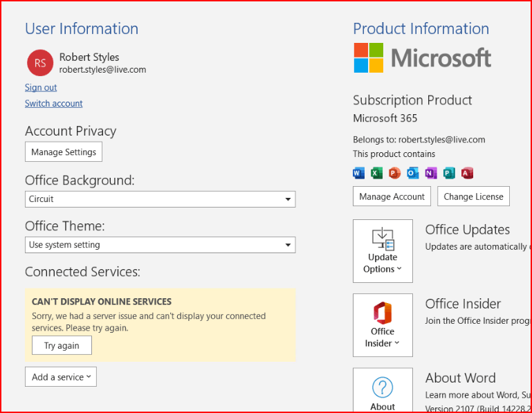Click the Microsoft 365 subscription text
Image resolution: width=532 pixels, height=413 pixels.
[385, 118]
